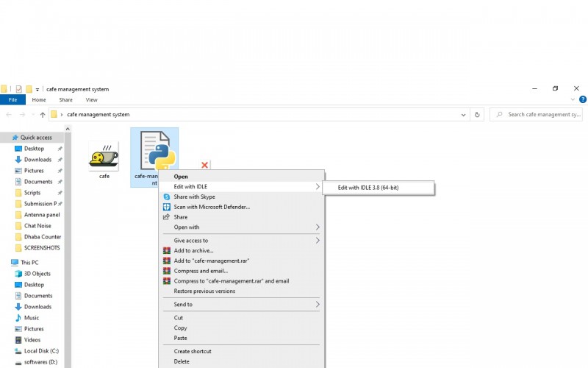Open the Dhaba Counter folder
588x368 pixels.
click(x=43, y=237)
